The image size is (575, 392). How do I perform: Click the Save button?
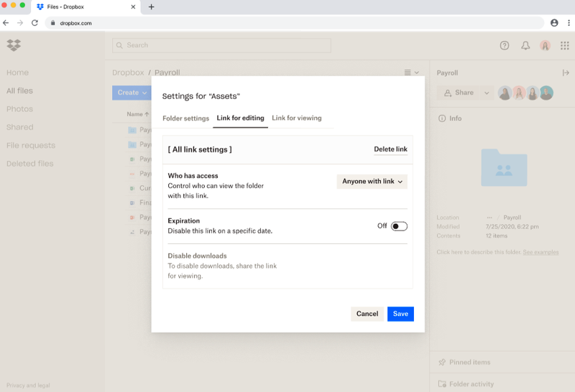(x=400, y=314)
